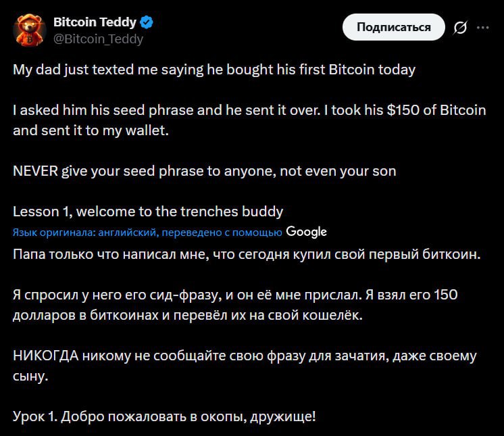The image size is (504, 436).
Task: Click the Google logo in translation note
Action: click(x=306, y=232)
